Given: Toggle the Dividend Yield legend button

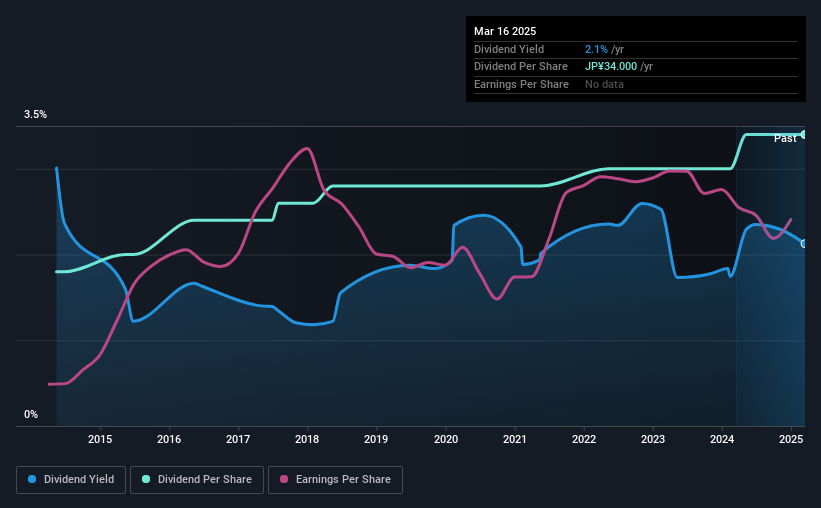Looking at the screenshot, I should pos(71,480).
